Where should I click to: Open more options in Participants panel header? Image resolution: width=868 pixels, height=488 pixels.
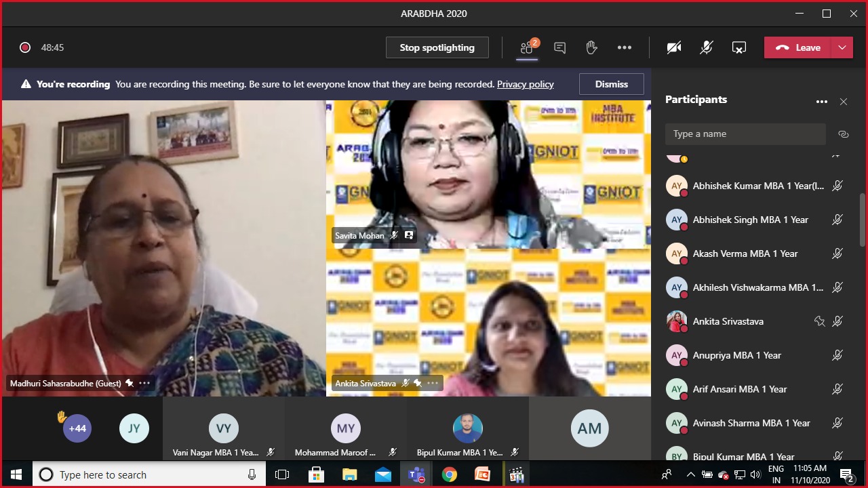(x=822, y=102)
